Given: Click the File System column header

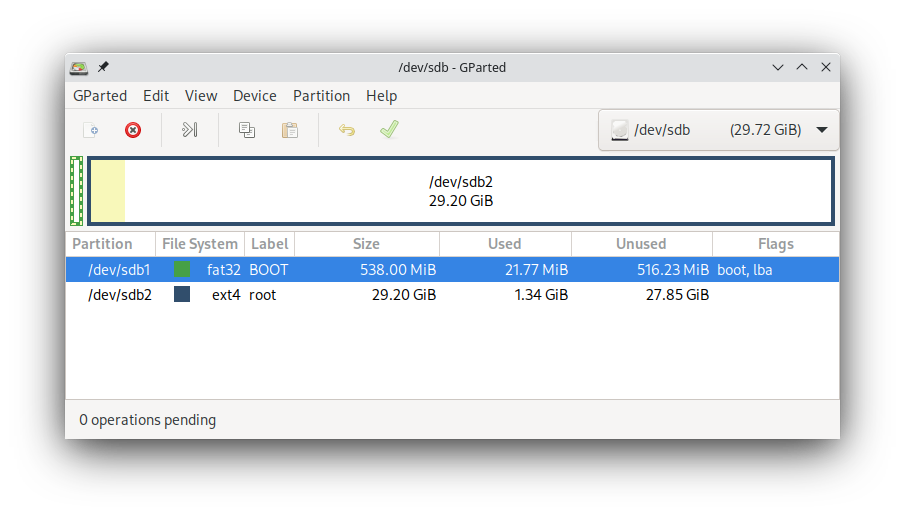Looking at the screenshot, I should point(200,244).
